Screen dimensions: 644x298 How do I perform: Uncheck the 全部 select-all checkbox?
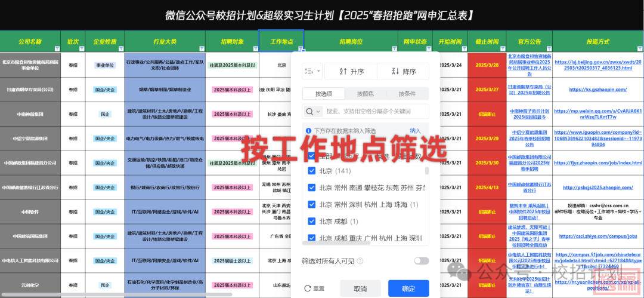coord(311,156)
